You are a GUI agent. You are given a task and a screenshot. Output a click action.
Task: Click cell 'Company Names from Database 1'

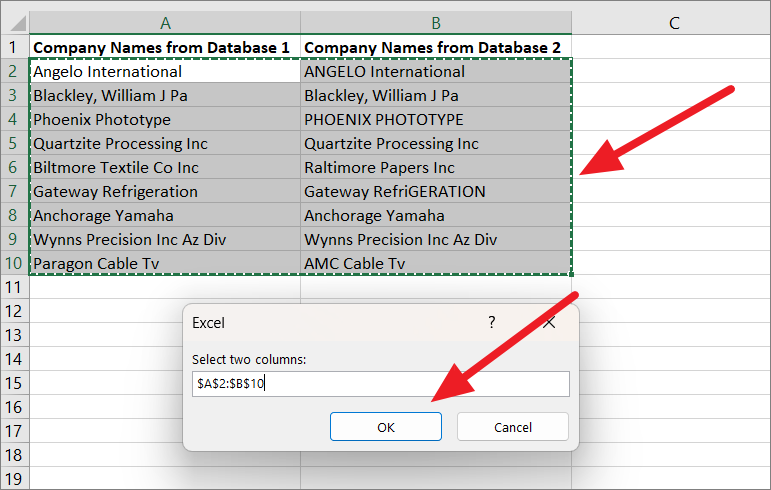click(165, 47)
